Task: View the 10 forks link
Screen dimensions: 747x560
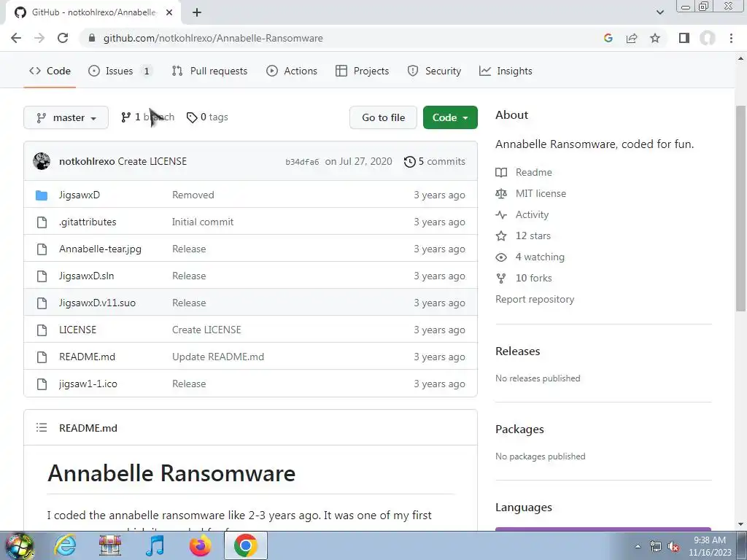Action: click(x=533, y=278)
